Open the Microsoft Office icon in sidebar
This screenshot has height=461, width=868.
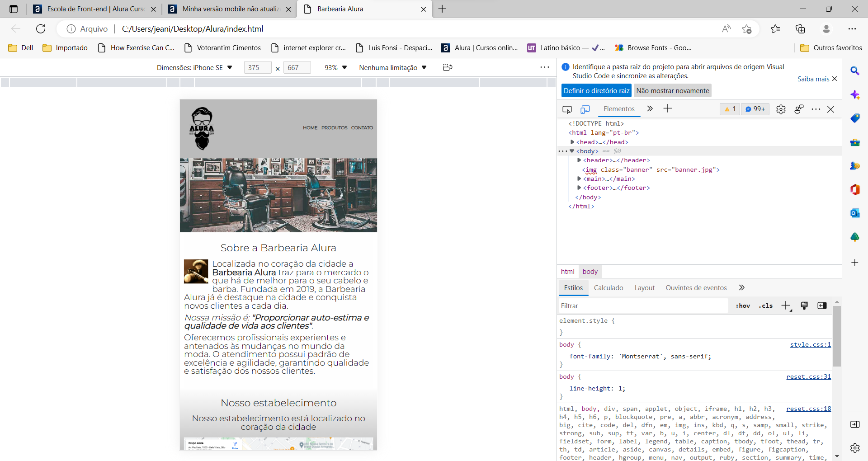855,189
